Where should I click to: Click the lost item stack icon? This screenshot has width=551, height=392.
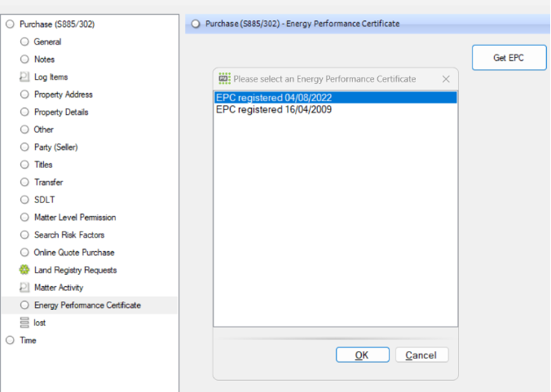tap(24, 323)
